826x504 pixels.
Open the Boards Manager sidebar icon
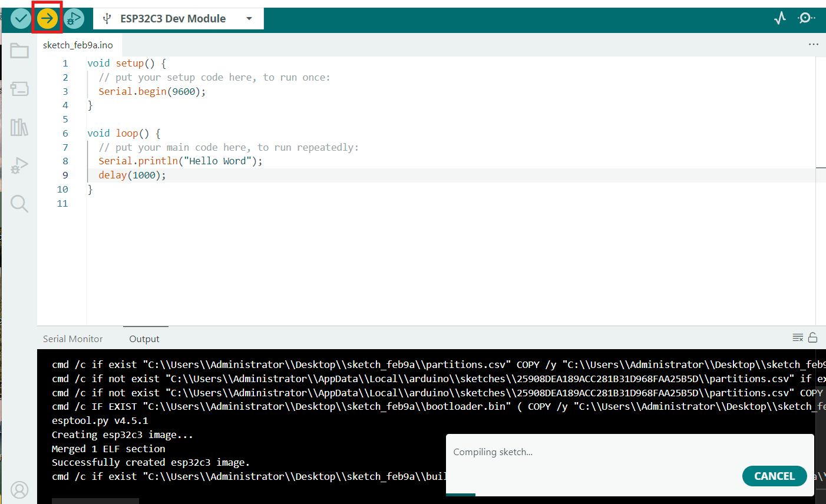[19, 89]
